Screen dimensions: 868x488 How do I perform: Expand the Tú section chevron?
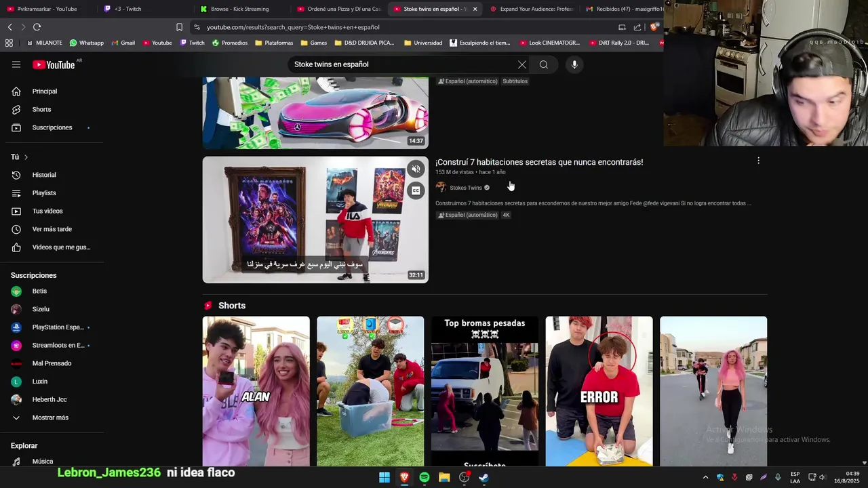(x=26, y=157)
